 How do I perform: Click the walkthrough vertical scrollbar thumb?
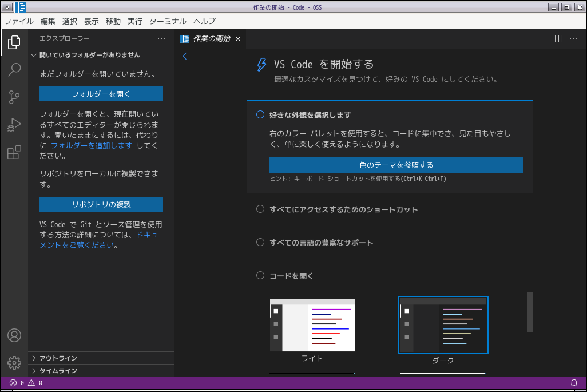click(529, 312)
